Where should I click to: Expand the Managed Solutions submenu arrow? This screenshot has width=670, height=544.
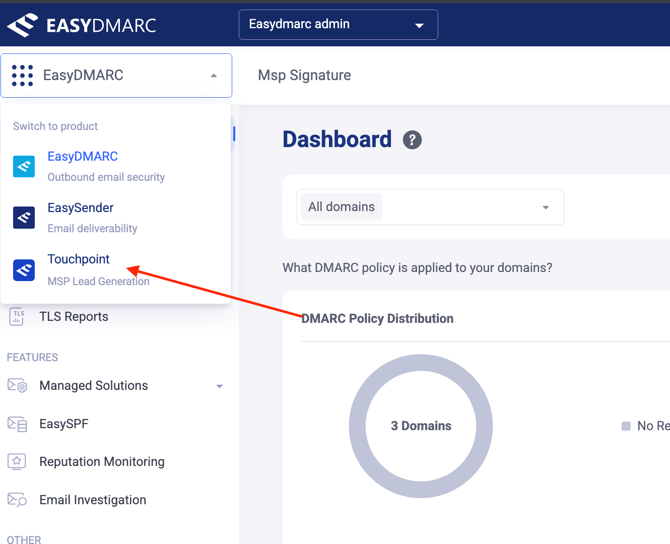pyautogui.click(x=219, y=386)
